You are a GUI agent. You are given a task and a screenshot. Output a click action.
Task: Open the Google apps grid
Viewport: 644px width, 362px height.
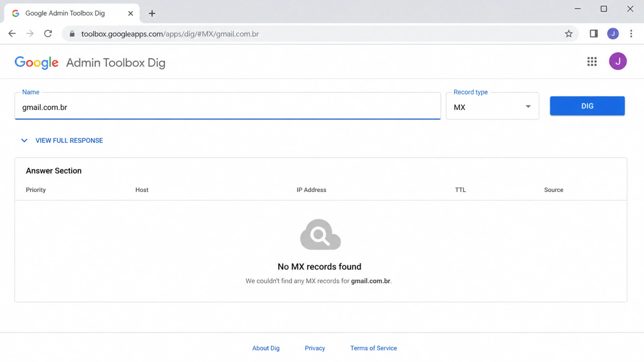(592, 61)
